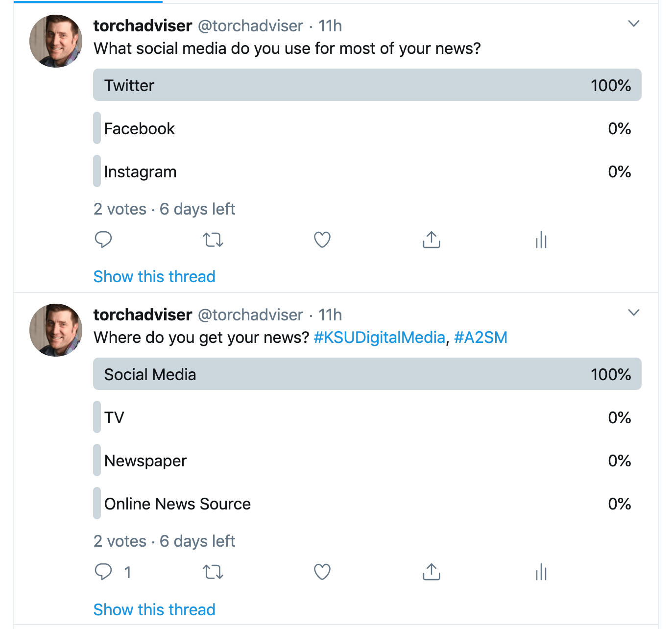Screen dimensions: 672x629
Task: Reply to the 'Where do you get your news' tweet
Action: tap(103, 572)
